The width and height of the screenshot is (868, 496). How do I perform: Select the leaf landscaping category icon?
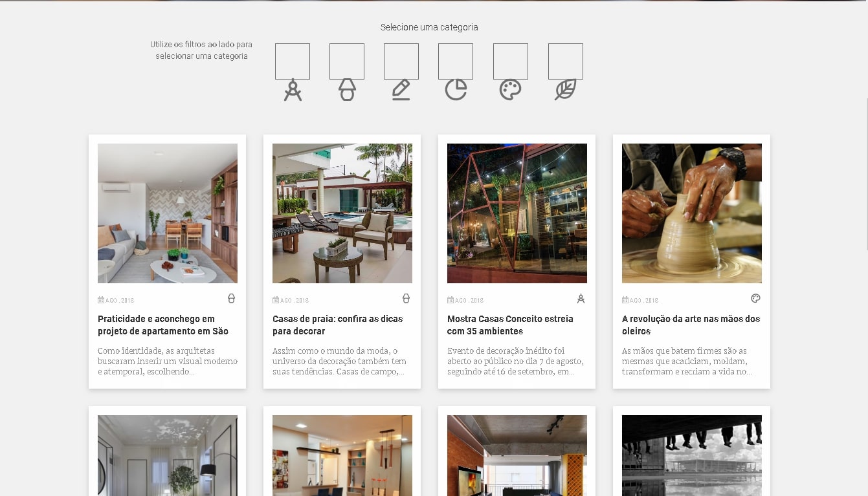(566, 91)
